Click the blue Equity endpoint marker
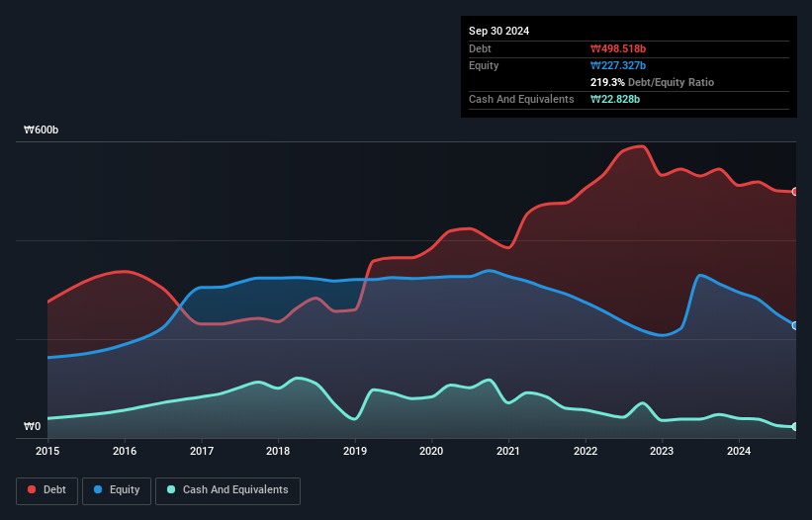This screenshot has width=812, height=520. tap(795, 325)
